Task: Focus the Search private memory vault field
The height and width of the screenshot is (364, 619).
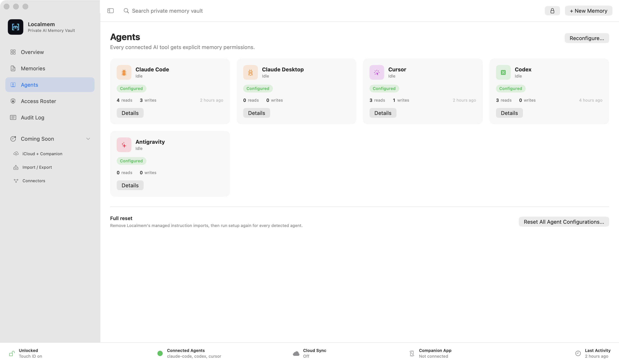Action: [x=167, y=11]
